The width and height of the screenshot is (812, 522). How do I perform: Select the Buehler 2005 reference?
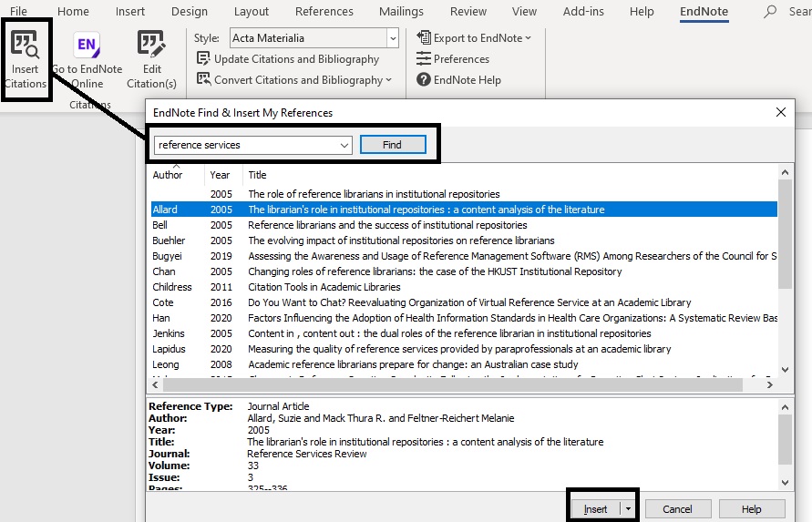[x=464, y=241]
